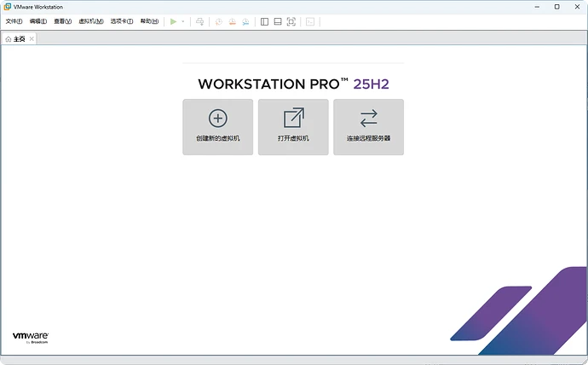Open the snapshot manager icon
Screen dimensions: 588x365
[x=245, y=22]
